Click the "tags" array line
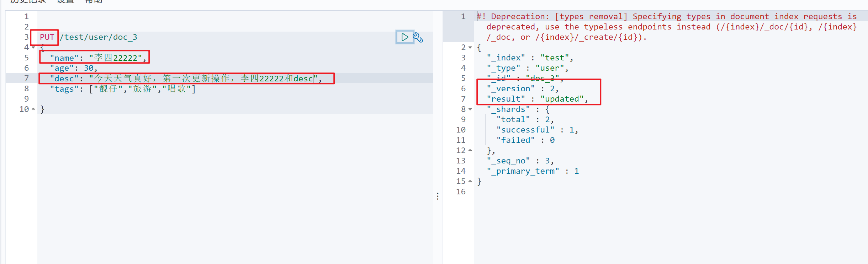Image resolution: width=868 pixels, height=264 pixels. [123, 88]
